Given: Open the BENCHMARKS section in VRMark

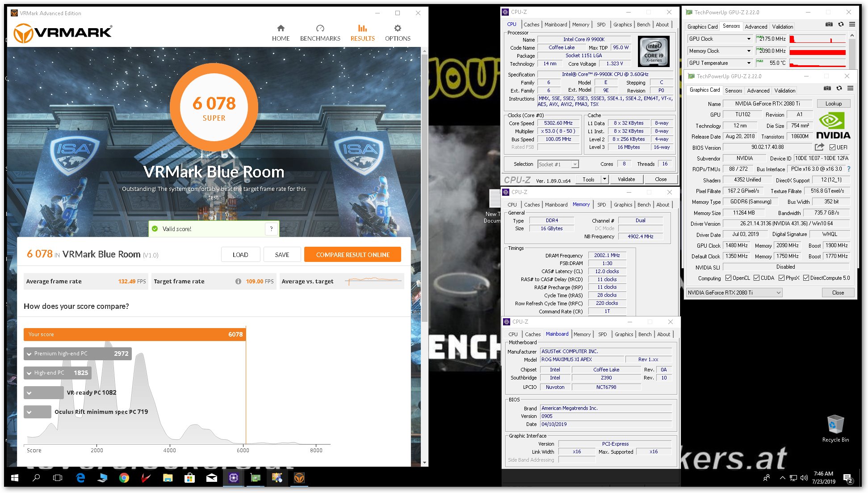Looking at the screenshot, I should pyautogui.click(x=320, y=34).
